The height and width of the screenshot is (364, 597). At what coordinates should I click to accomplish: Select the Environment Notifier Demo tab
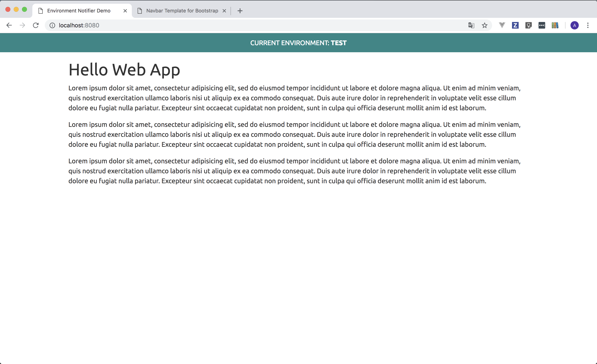[79, 11]
